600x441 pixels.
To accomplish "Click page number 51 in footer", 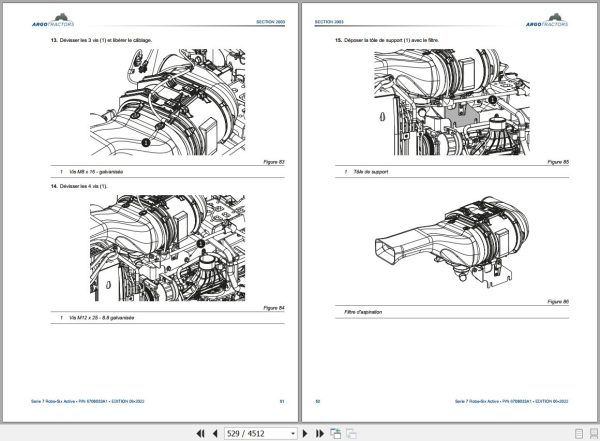I will (282, 402).
